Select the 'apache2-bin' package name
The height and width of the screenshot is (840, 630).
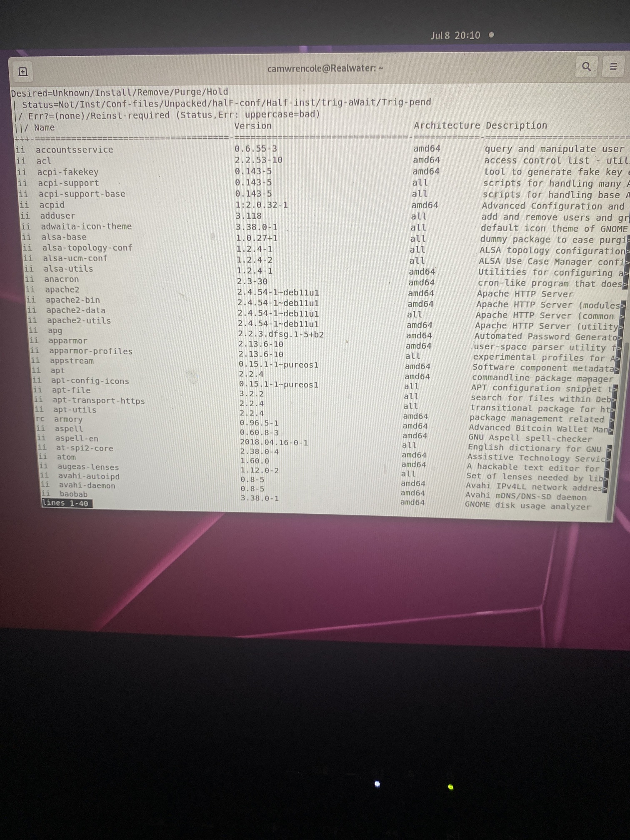tap(72, 300)
